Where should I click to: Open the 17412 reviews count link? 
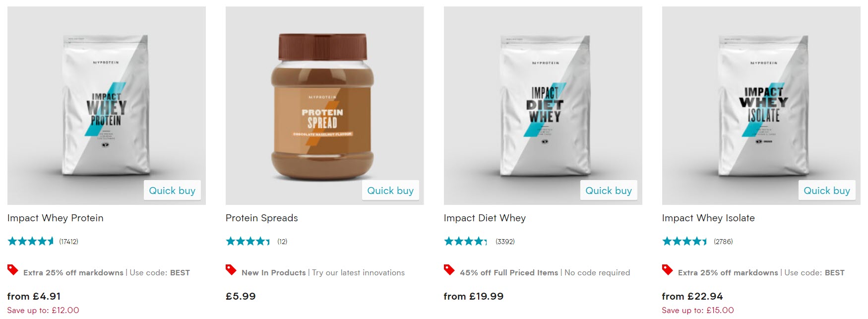click(68, 242)
